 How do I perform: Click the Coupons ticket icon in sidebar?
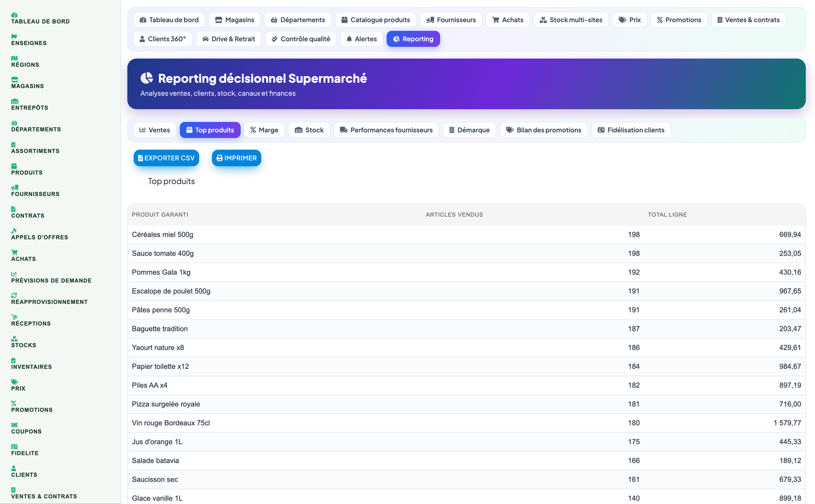point(14,425)
